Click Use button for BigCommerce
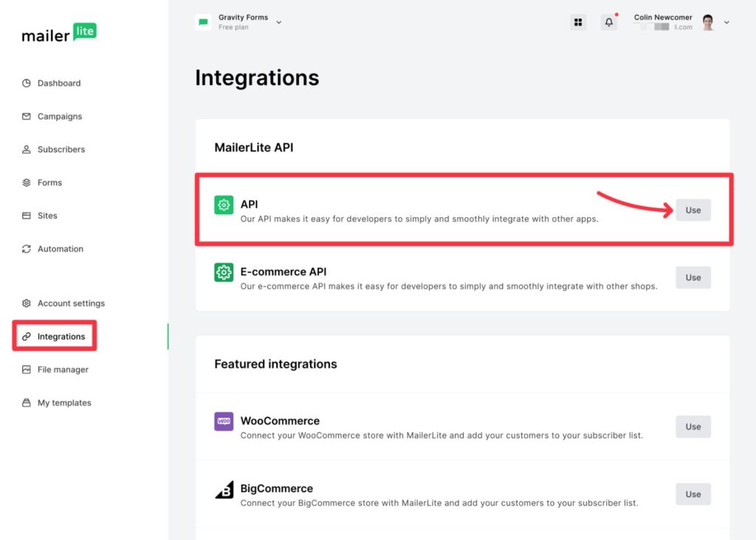 (693, 494)
